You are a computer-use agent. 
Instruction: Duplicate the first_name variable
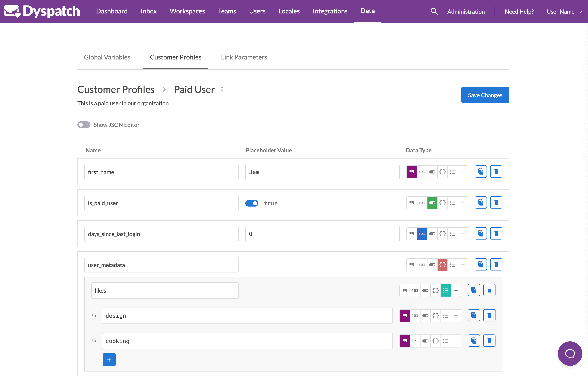click(481, 172)
